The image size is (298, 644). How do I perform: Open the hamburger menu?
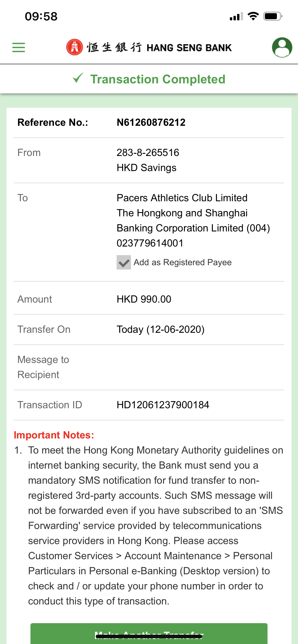coord(18,47)
